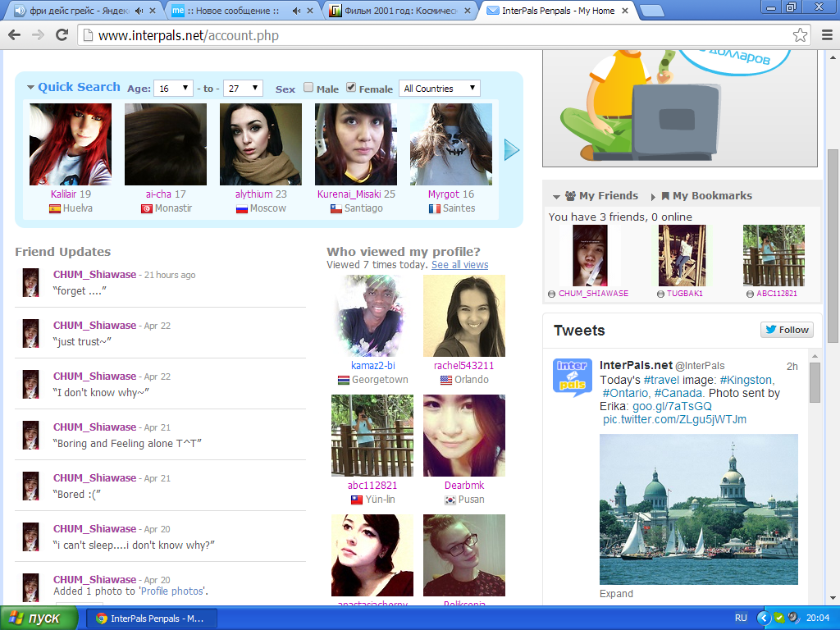Open kamaz2-bi viewer photo thumbnail
Screen dimensions: 840x630
pyautogui.click(x=372, y=316)
